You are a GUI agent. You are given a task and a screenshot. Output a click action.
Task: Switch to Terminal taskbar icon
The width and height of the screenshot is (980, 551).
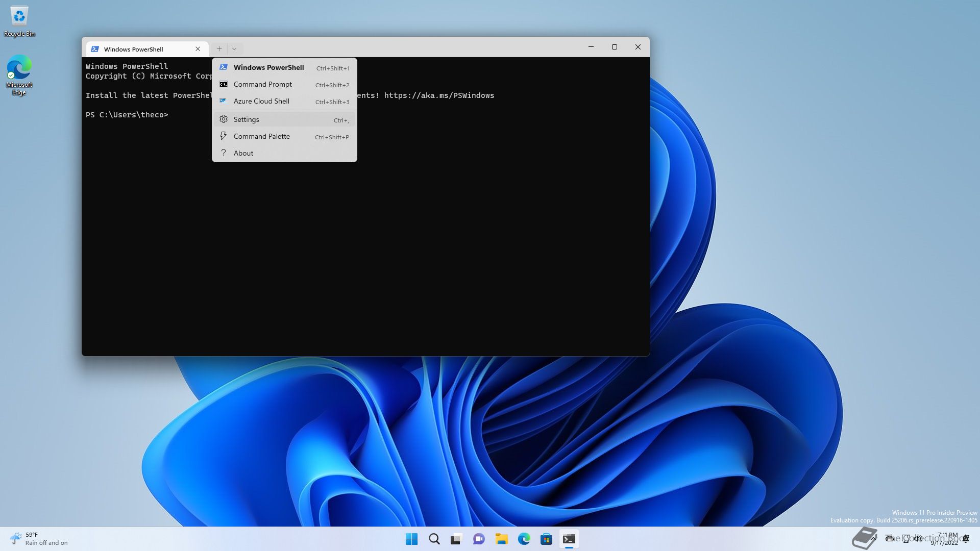pos(569,539)
